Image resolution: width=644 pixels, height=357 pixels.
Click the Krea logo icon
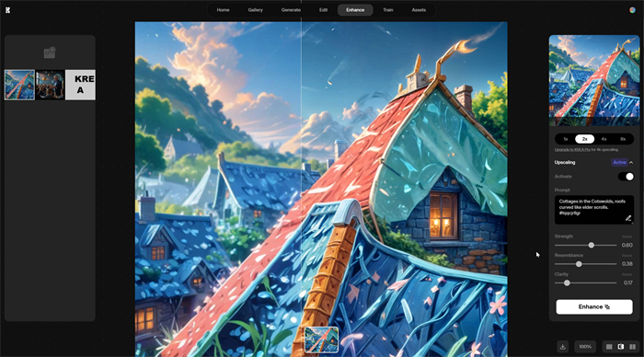click(7, 10)
